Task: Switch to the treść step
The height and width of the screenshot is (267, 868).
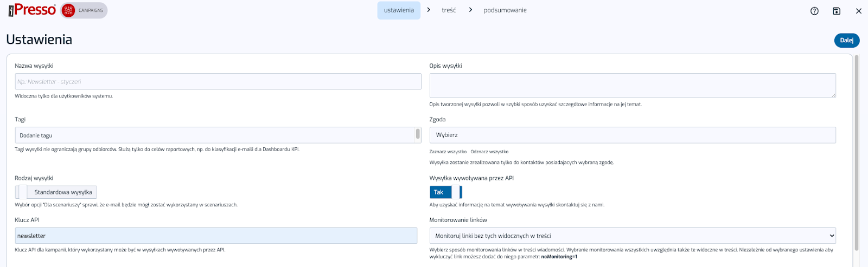Action: [449, 10]
